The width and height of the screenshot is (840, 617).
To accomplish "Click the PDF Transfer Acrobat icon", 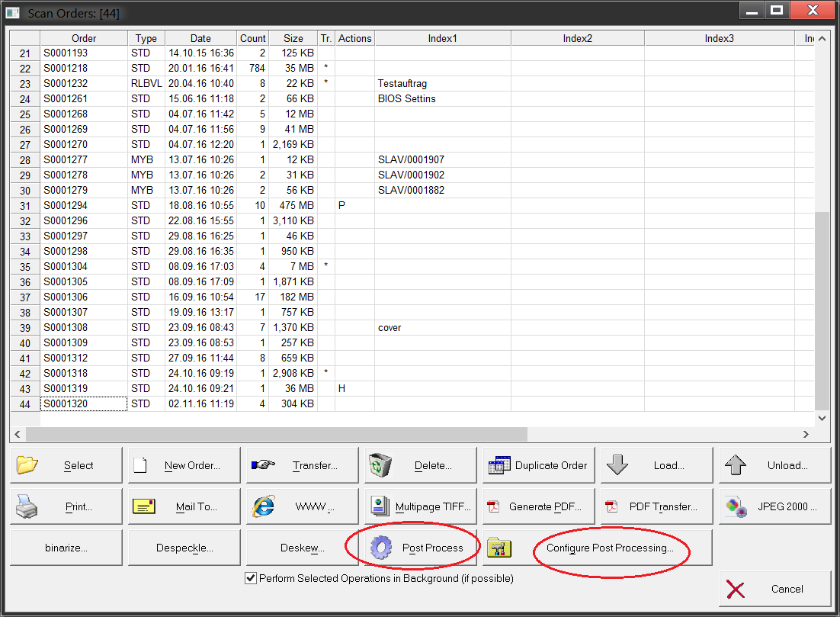I will coord(611,506).
